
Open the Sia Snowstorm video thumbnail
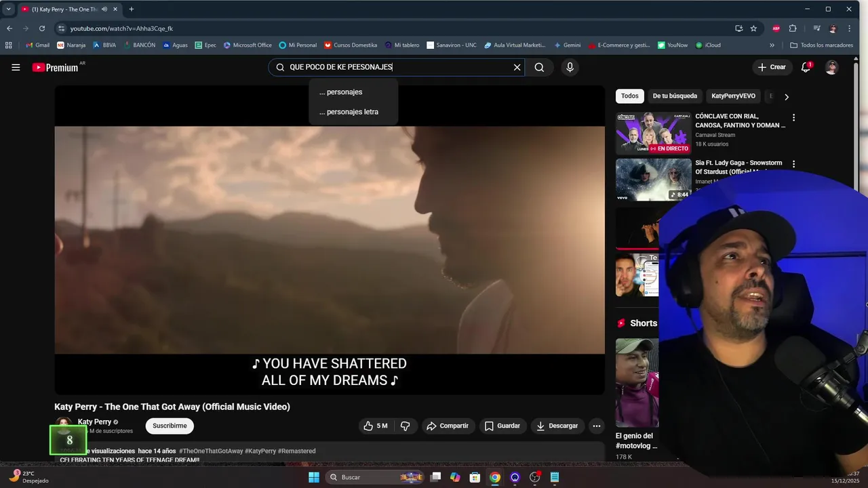(653, 180)
